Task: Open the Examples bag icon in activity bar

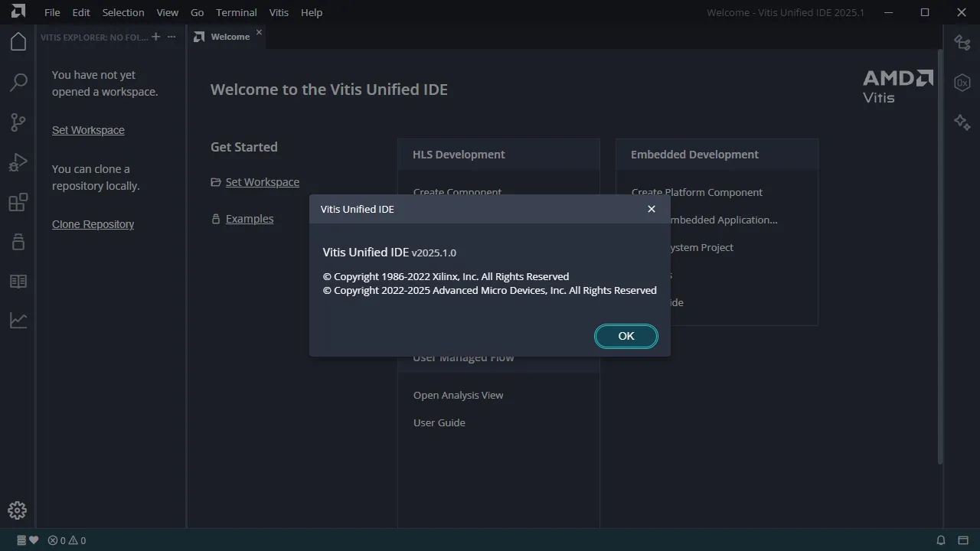Action: [x=18, y=242]
